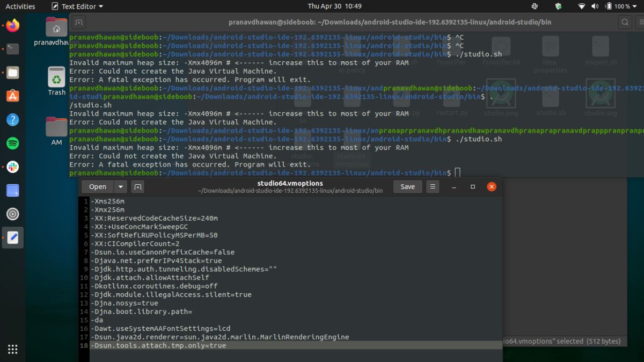Click Activities in the top bar
Screen dimensions: 644x362
[20, 6]
